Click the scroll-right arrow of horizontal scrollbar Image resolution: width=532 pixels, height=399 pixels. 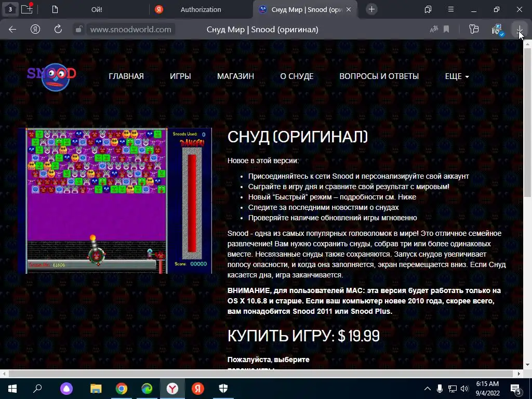point(519,374)
